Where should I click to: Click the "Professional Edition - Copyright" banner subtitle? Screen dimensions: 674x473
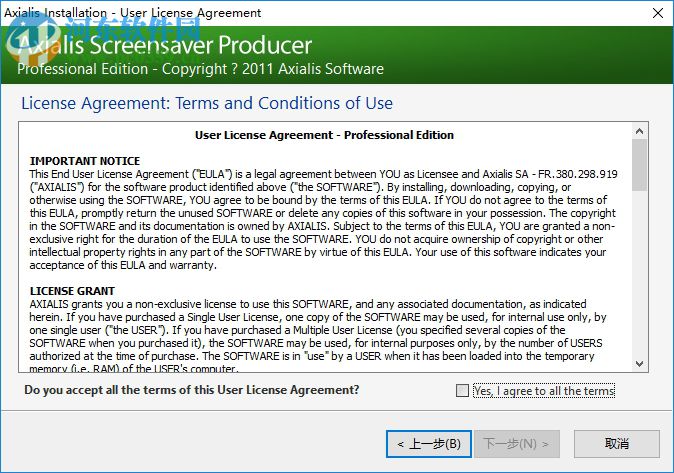pos(200,69)
